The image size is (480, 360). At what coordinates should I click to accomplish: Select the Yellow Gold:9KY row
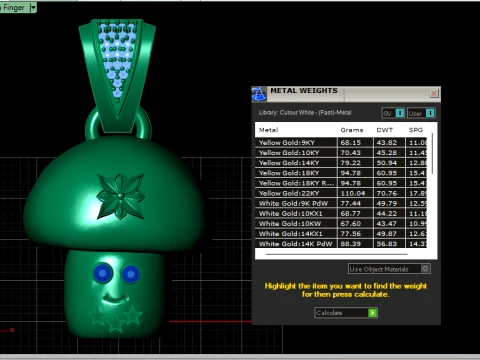click(x=341, y=142)
